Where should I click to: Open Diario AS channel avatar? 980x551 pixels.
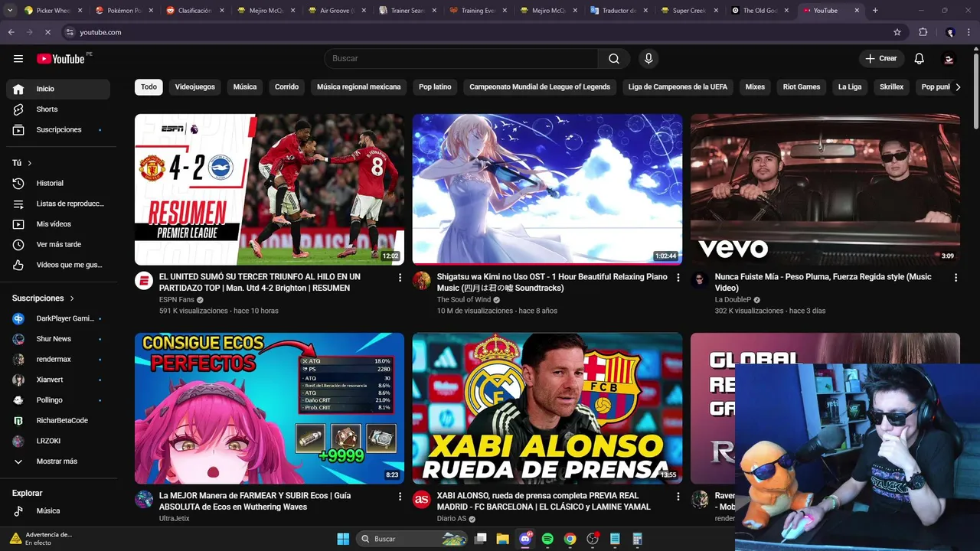click(422, 499)
